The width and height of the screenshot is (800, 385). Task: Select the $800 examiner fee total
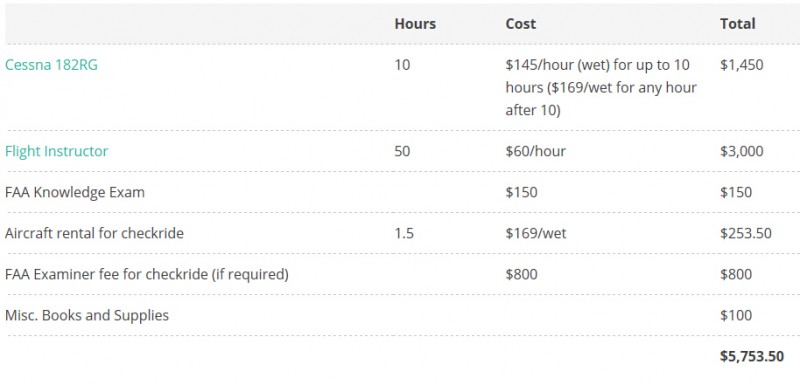tap(736, 274)
